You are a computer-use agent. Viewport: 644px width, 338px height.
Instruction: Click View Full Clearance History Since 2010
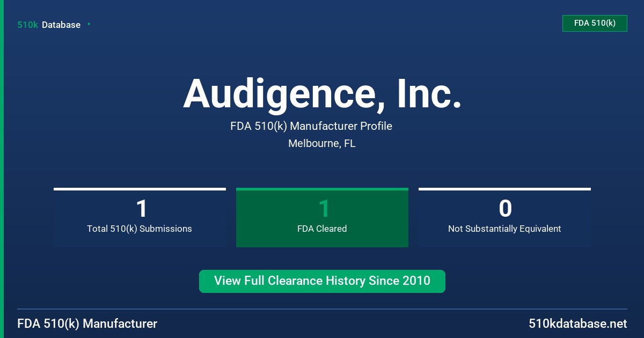[322, 281]
